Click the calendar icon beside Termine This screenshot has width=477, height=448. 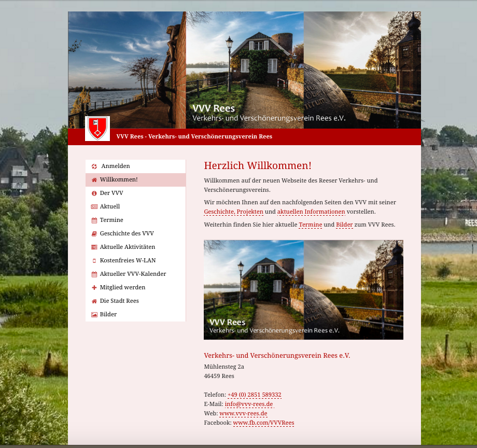[94, 220]
